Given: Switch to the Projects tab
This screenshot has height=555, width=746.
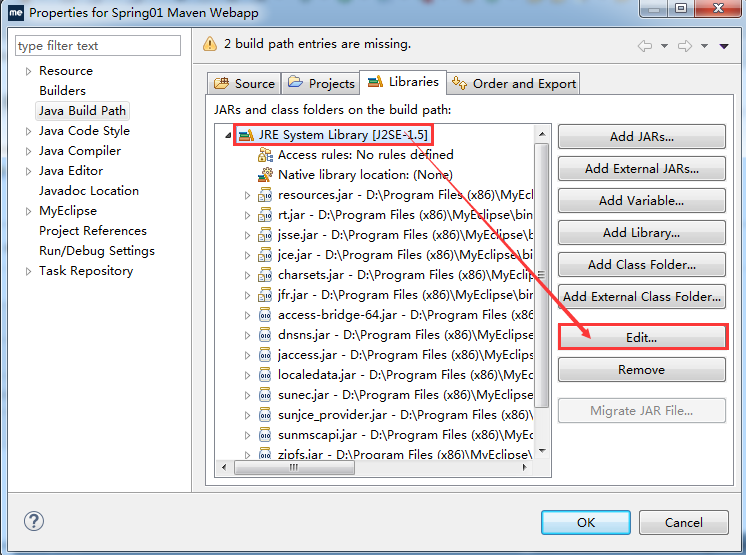Looking at the screenshot, I should tap(321, 84).
